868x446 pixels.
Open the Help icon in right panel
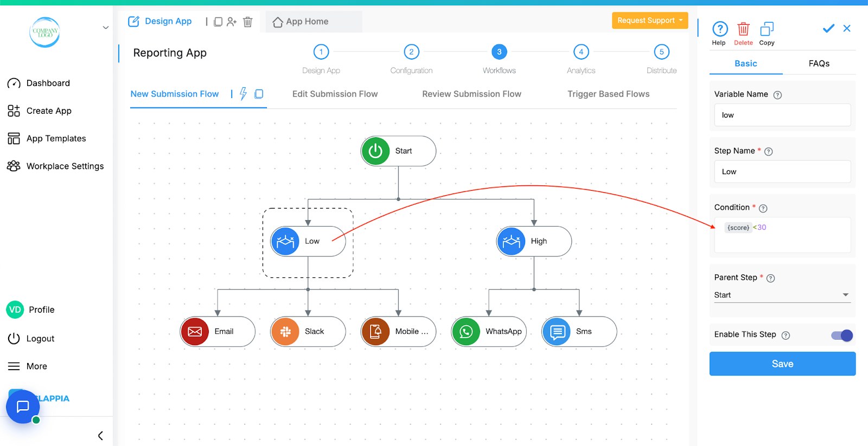tap(720, 29)
